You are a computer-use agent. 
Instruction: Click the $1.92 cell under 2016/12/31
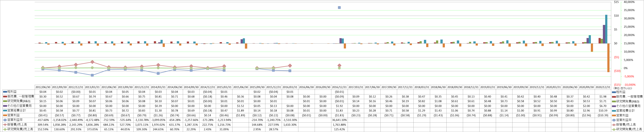point(339,106)
